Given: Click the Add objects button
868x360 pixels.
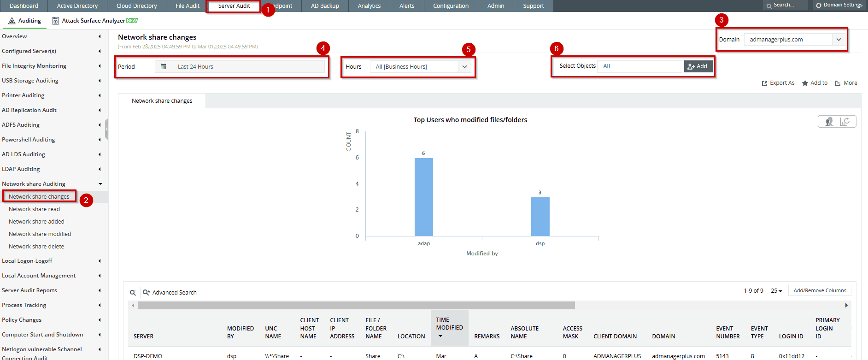Looking at the screenshot, I should (698, 66).
